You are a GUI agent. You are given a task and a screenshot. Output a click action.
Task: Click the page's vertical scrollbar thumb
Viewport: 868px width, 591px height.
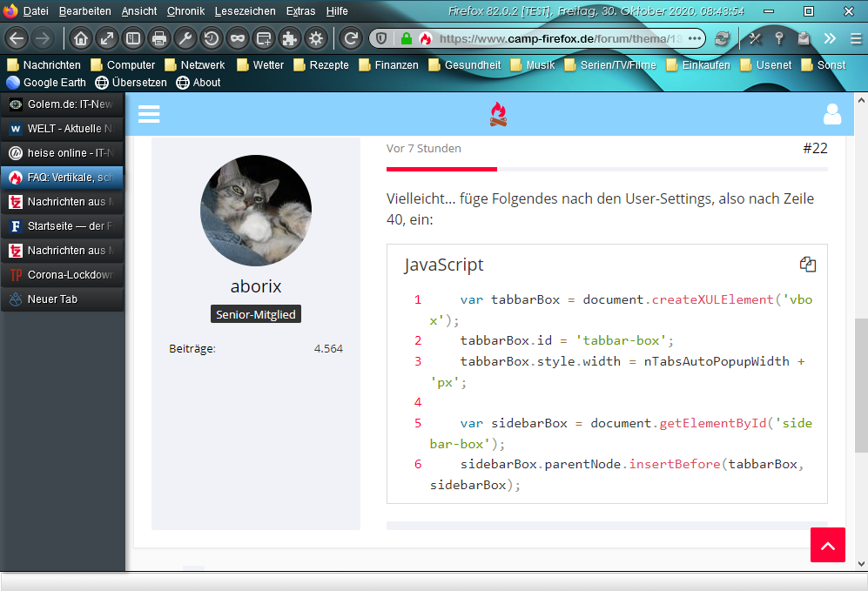(860, 385)
